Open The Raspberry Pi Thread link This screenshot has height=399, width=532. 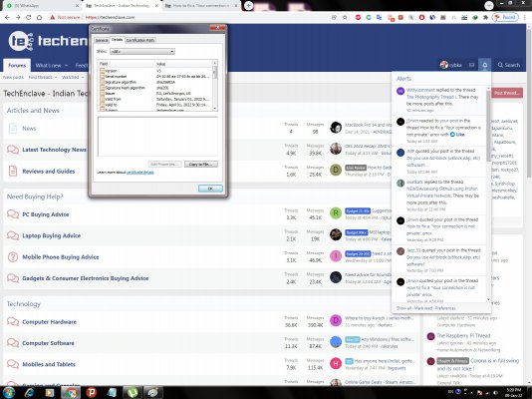click(x=463, y=336)
